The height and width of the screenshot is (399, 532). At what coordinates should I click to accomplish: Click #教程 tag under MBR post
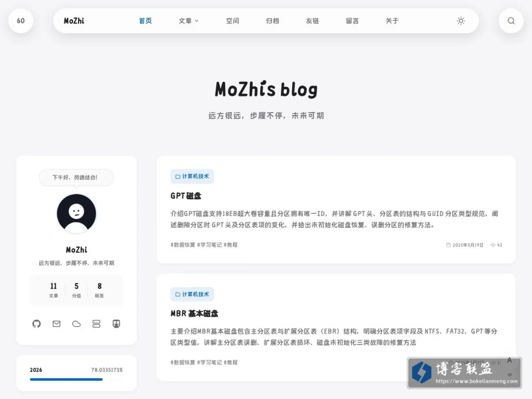coord(231,363)
